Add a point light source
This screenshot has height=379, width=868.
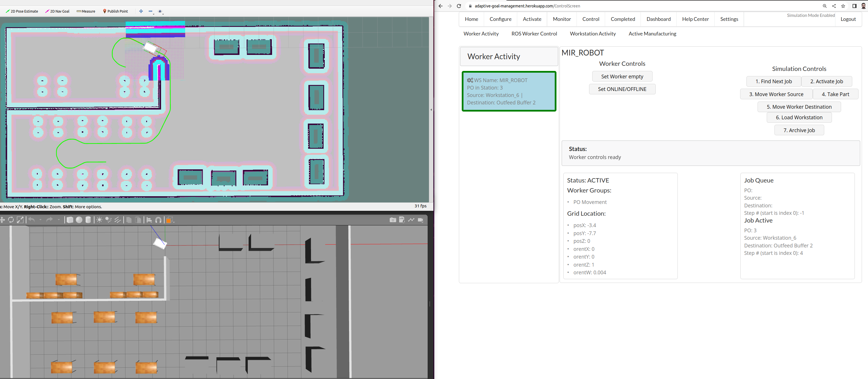click(x=99, y=220)
